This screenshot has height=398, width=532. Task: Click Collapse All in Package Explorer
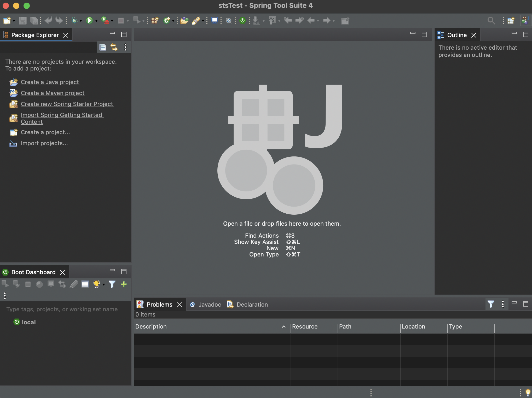pos(103,47)
